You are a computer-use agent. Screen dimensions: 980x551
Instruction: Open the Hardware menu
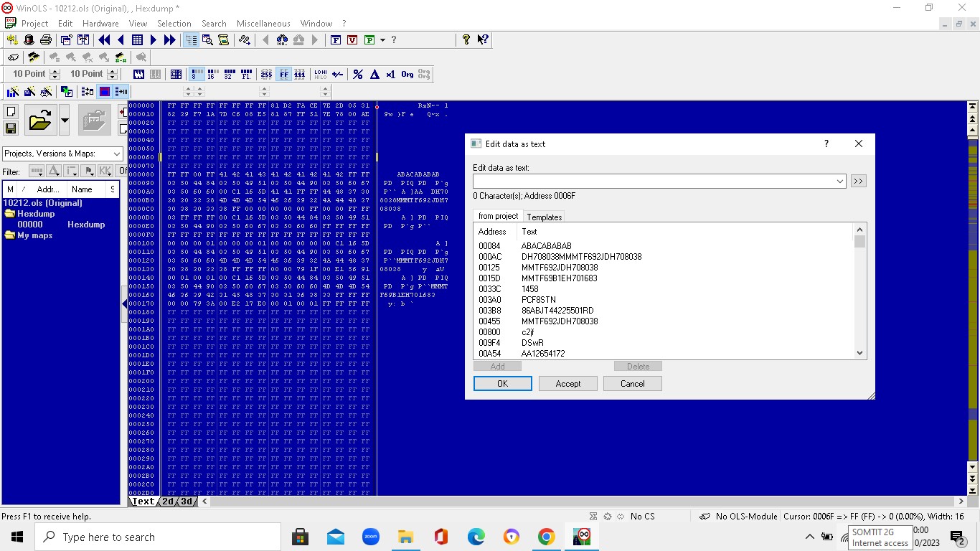coord(100,23)
